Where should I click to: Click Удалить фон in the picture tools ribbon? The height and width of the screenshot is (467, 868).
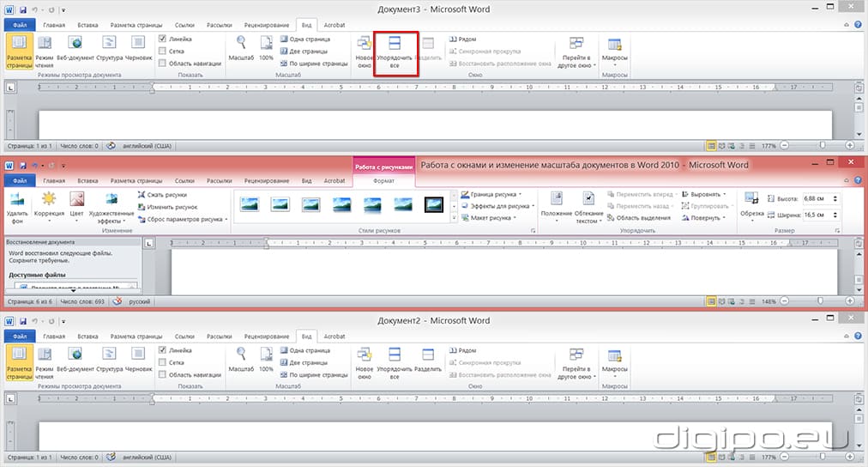17,207
